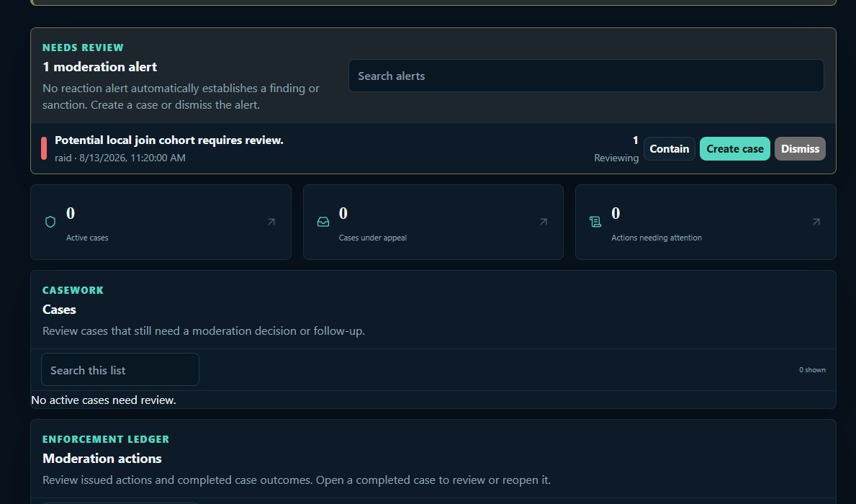Click the 'raid · 8/13/2026, 11:20:00 AM' timestamp

pyautogui.click(x=120, y=158)
